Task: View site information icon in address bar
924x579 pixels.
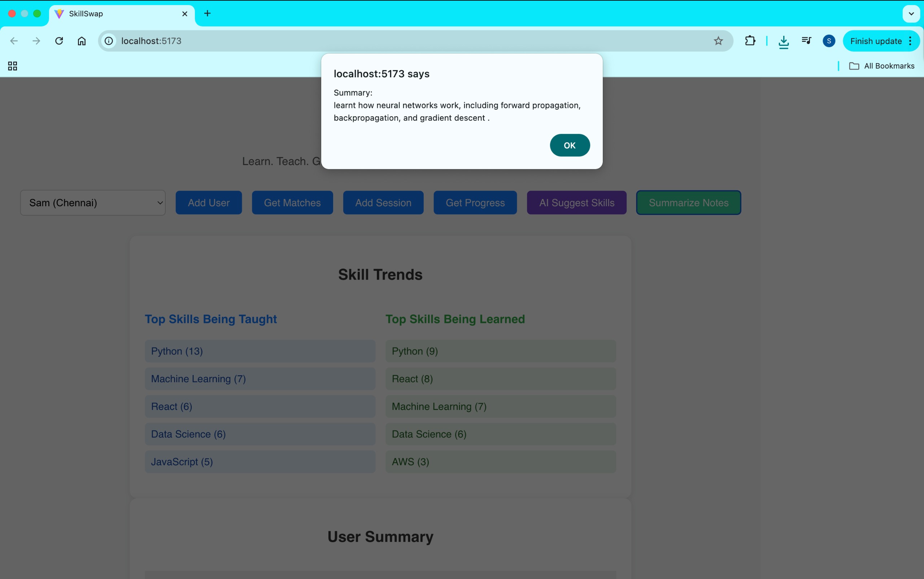Action: tap(109, 41)
